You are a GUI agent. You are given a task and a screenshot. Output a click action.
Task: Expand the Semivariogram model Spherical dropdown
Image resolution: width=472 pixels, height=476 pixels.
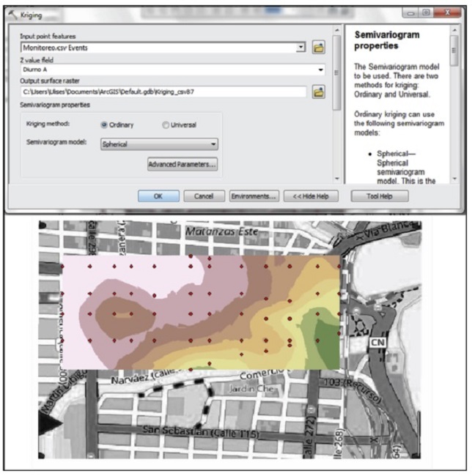213,145
